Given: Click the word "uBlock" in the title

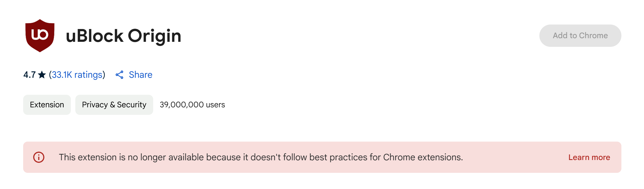Looking at the screenshot, I should (x=95, y=36).
